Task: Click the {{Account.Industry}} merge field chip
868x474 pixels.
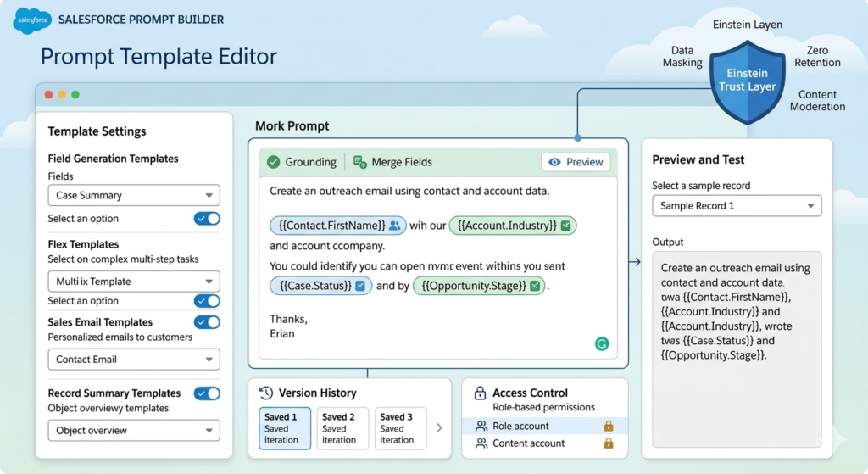Action: point(513,226)
